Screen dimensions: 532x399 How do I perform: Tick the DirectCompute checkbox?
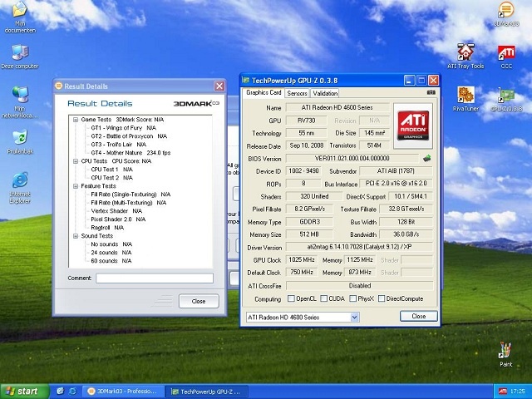(382, 298)
